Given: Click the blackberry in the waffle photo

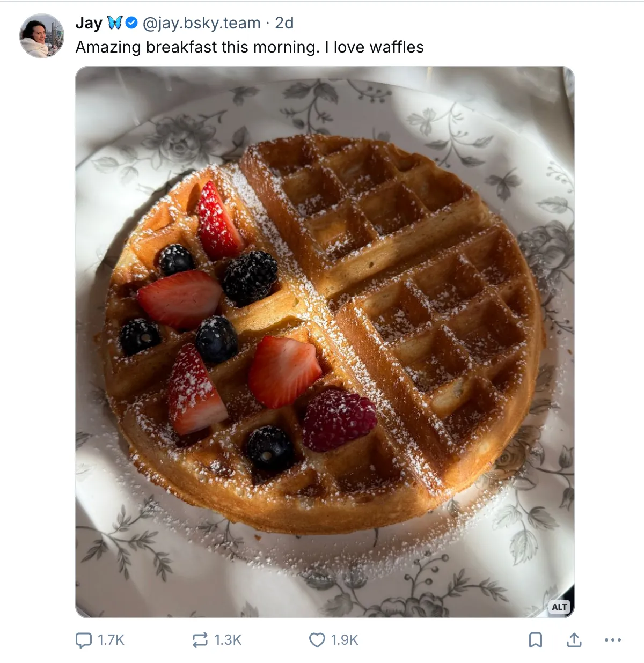Looking at the screenshot, I should click(x=250, y=277).
